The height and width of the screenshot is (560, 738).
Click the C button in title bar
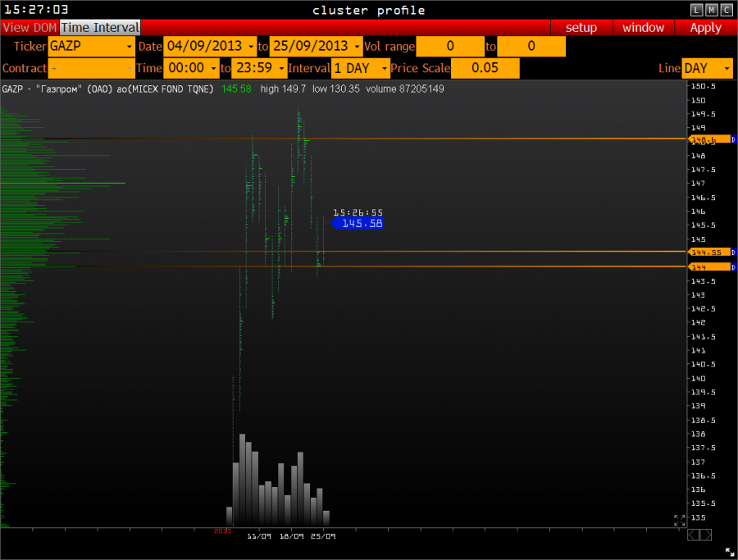tap(727, 10)
